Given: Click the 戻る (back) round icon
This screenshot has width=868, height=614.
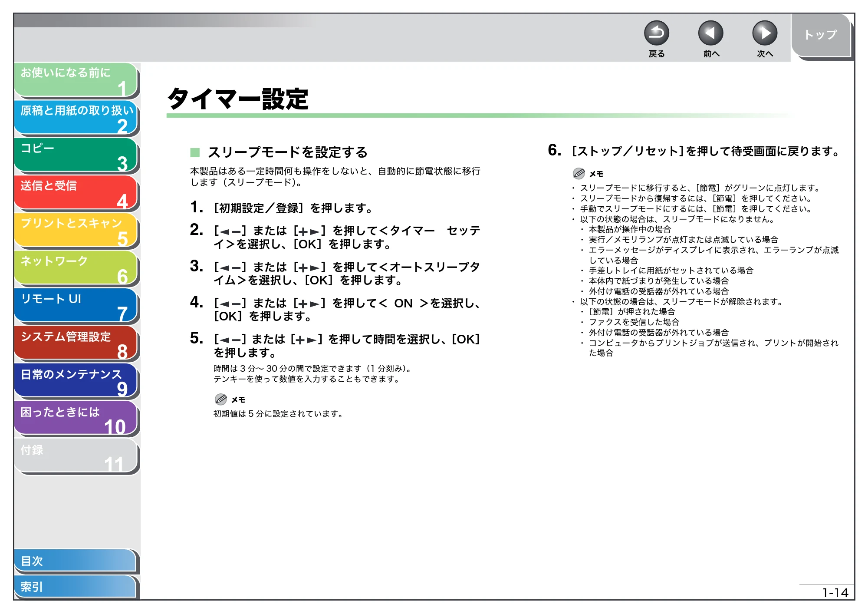Looking at the screenshot, I should tap(656, 33).
